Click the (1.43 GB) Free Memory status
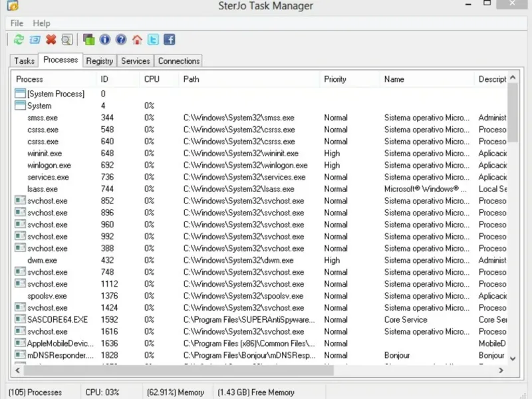The height and width of the screenshot is (399, 532). [256, 392]
